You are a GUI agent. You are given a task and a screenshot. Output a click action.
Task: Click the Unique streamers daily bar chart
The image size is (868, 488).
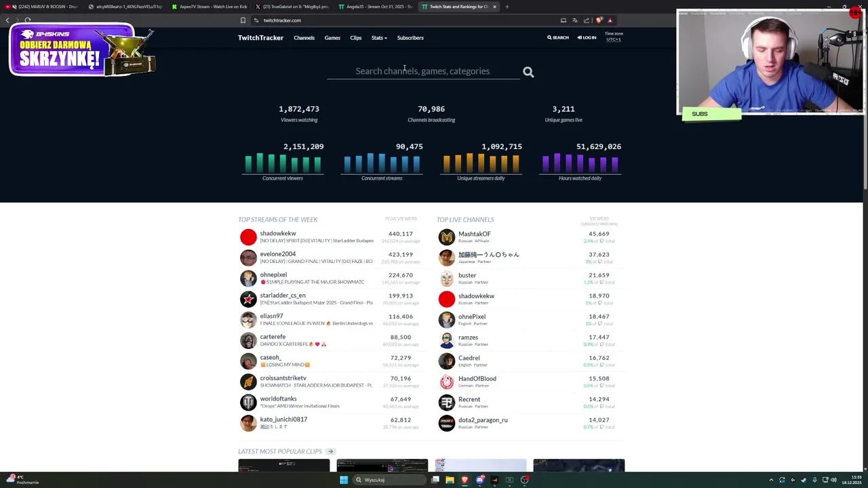click(481, 163)
